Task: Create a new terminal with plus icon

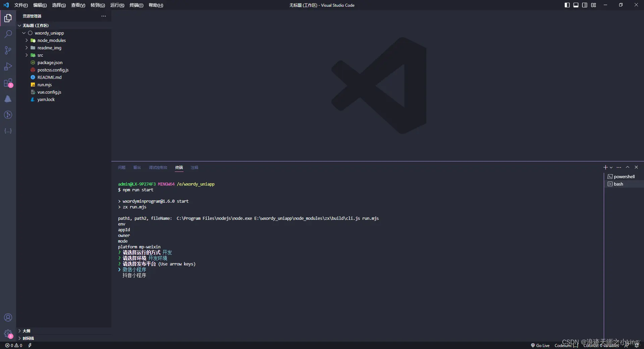Action: point(605,167)
